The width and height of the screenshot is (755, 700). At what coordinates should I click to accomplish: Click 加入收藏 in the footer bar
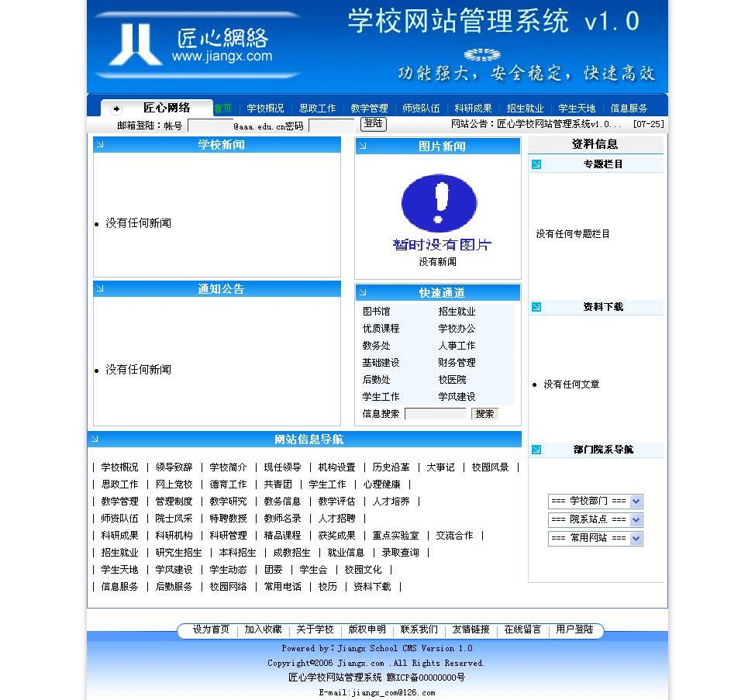coord(263,629)
